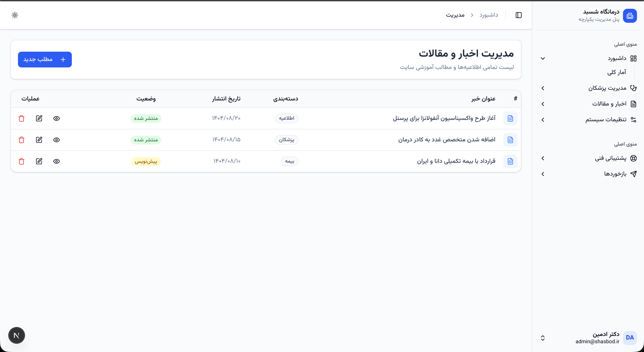Preview the insurance contract article via eye icon
This screenshot has width=644, height=352.
click(x=57, y=161)
